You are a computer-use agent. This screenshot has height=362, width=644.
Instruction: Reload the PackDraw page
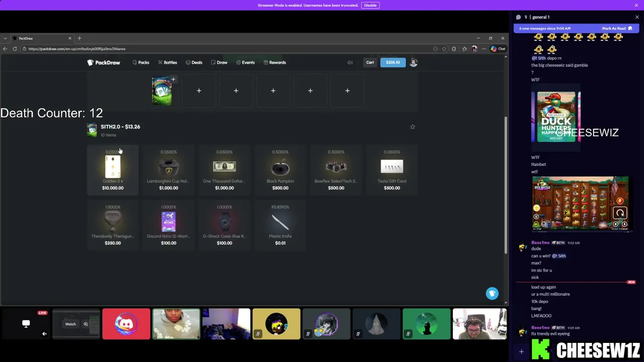[15, 49]
